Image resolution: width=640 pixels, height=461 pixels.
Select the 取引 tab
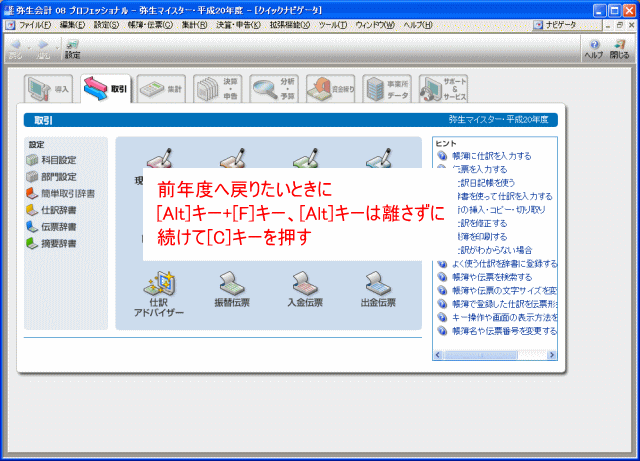[105, 89]
